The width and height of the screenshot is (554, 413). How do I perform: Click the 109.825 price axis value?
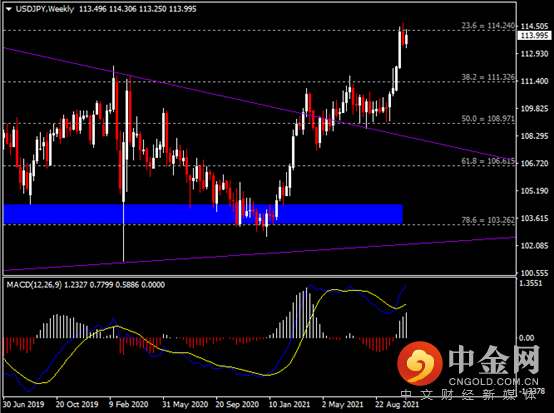535,108
